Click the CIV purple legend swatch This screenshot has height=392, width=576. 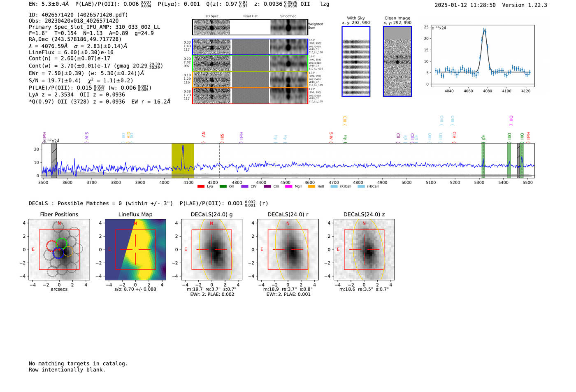pos(245,187)
